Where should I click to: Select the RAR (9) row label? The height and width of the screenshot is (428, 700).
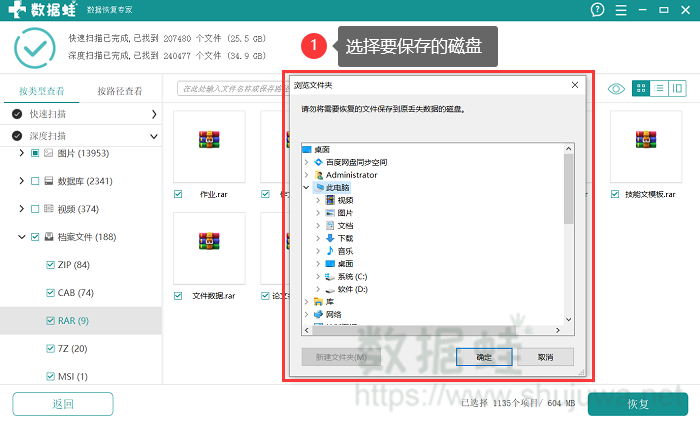[73, 320]
